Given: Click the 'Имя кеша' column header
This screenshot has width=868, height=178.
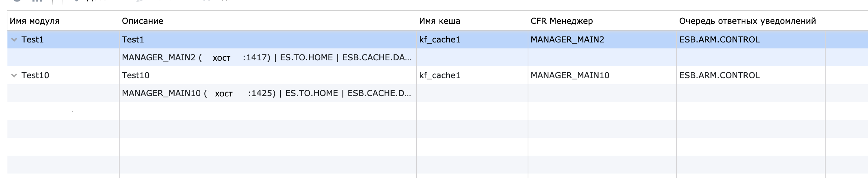Looking at the screenshot, I should pyautogui.click(x=440, y=21).
